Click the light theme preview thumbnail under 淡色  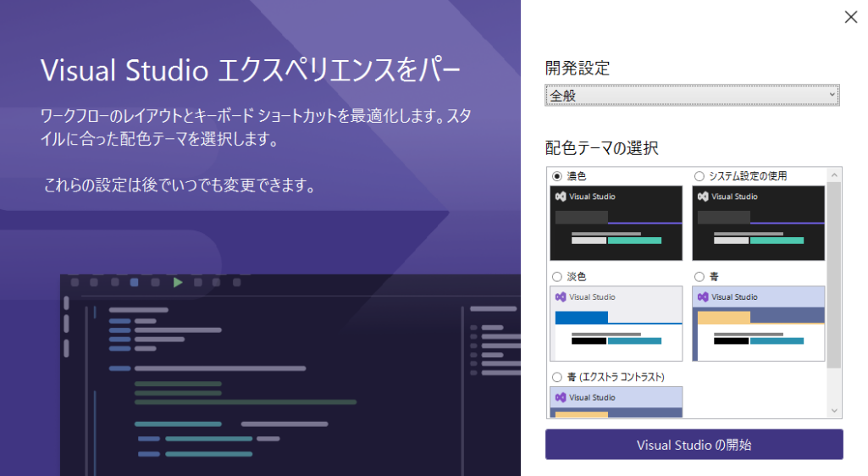(616, 324)
